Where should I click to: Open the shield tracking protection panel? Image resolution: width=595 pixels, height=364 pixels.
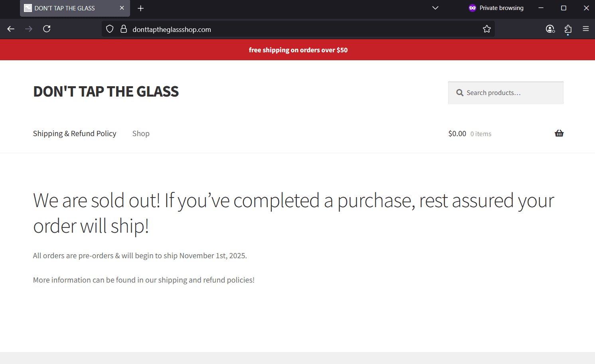(109, 29)
